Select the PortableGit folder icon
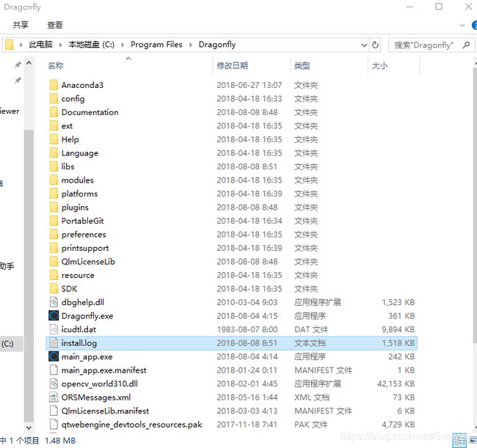 (x=54, y=221)
